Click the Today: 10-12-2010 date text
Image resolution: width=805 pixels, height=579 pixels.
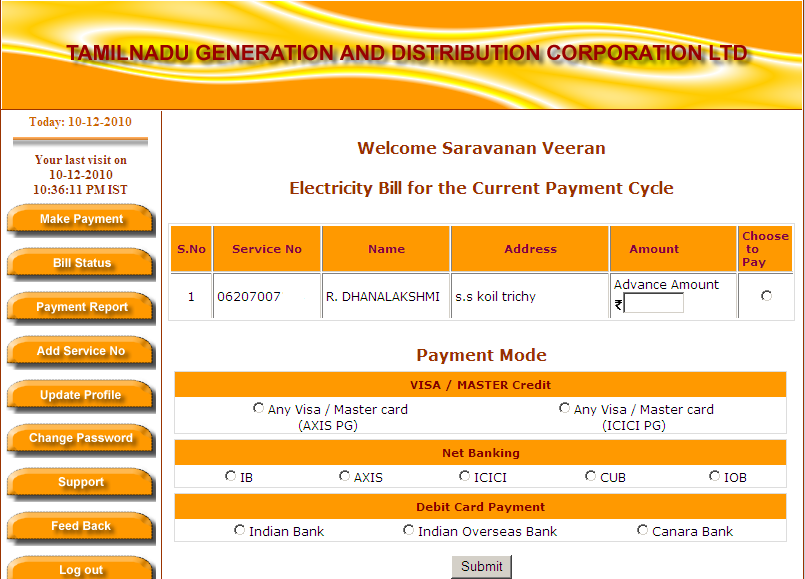tap(80, 122)
